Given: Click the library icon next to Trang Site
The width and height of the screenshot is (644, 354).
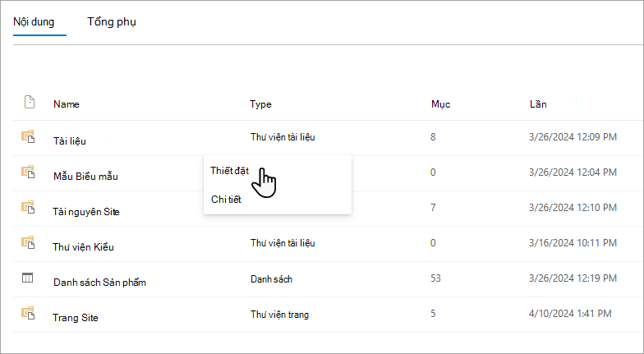Looking at the screenshot, I should pos(28,314).
